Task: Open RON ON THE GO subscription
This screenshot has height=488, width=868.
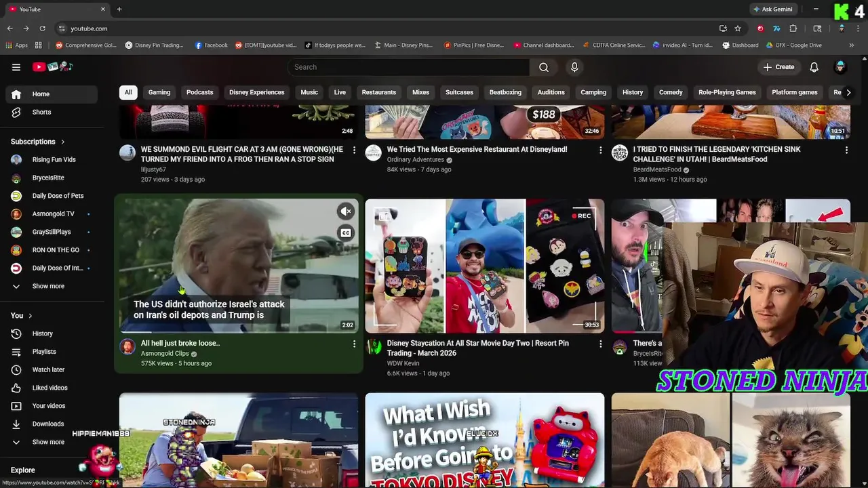Action: (x=52, y=250)
